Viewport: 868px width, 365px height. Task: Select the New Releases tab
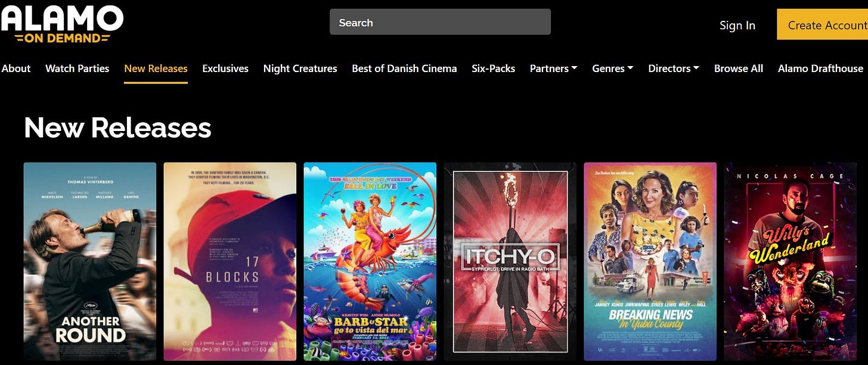point(156,68)
